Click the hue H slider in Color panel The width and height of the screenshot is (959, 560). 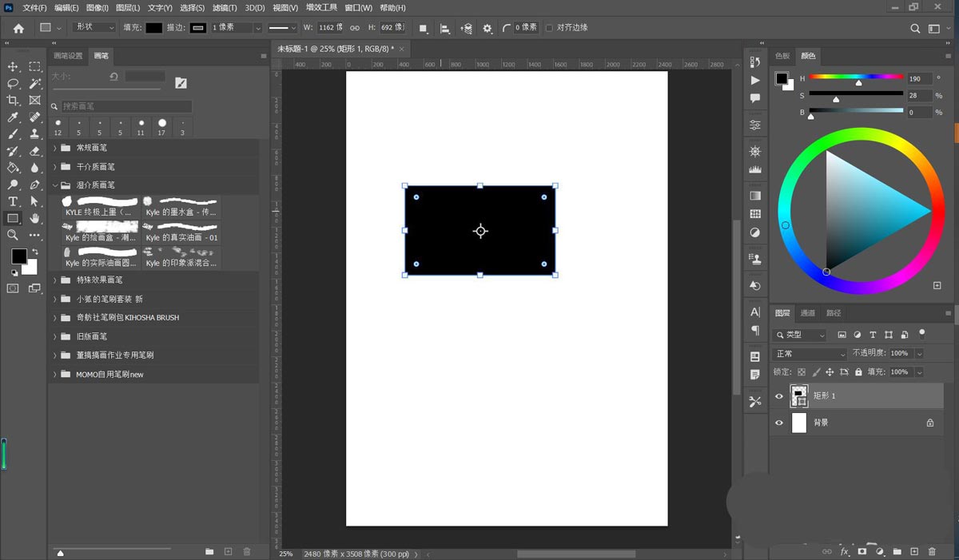point(856,77)
